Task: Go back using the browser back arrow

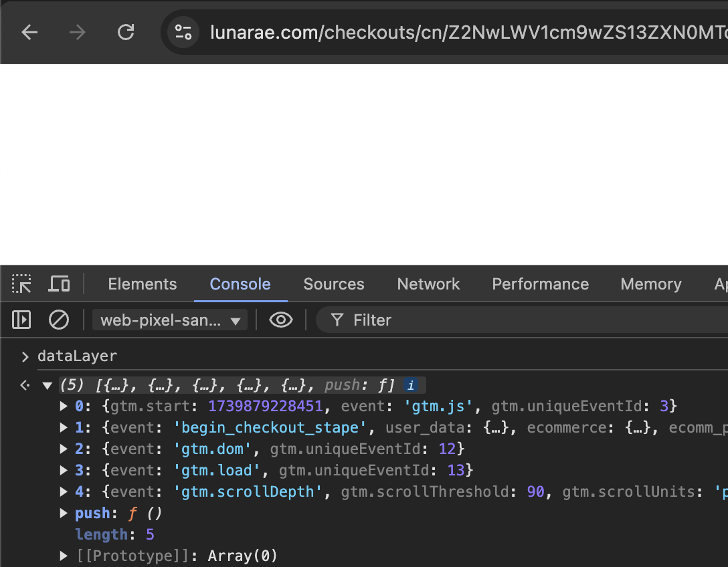Action: (x=29, y=33)
